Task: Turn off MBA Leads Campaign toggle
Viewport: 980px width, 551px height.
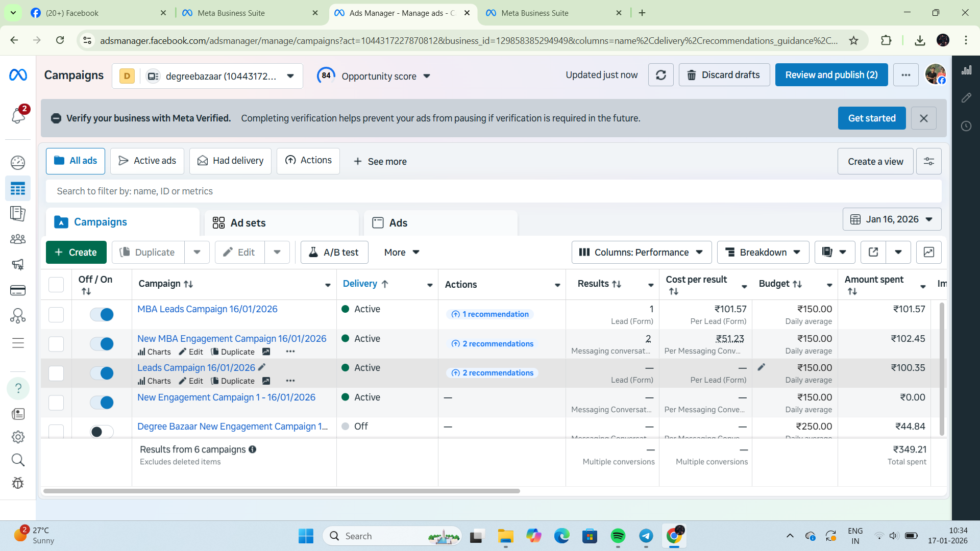Action: click(102, 314)
